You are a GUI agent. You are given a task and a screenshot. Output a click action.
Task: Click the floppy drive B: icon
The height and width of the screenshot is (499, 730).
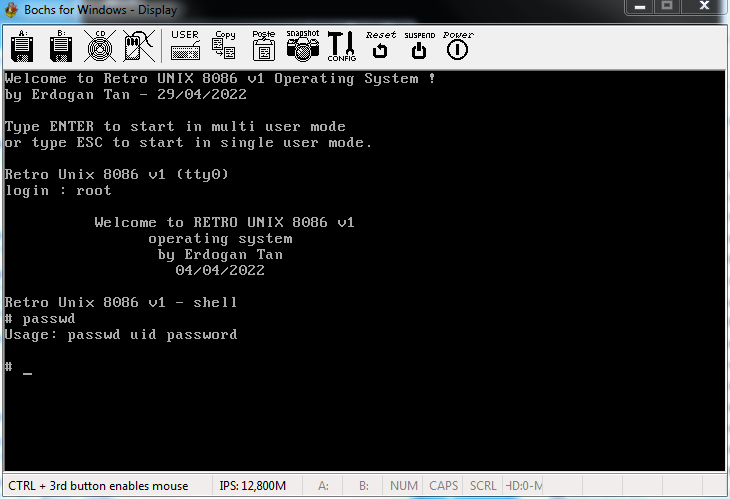(60, 46)
